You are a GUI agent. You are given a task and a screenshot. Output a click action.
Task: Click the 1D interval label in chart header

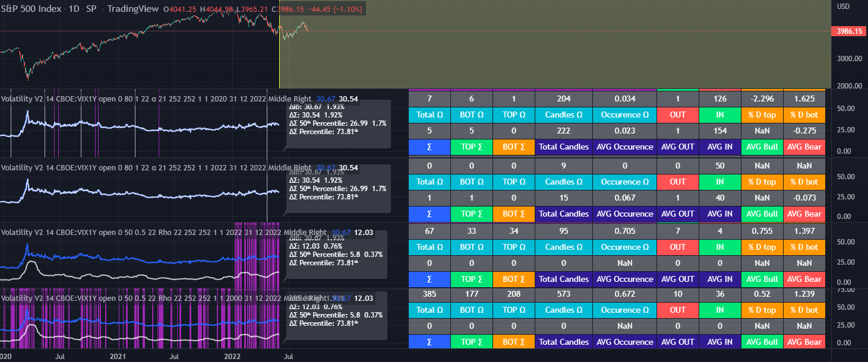pos(74,9)
